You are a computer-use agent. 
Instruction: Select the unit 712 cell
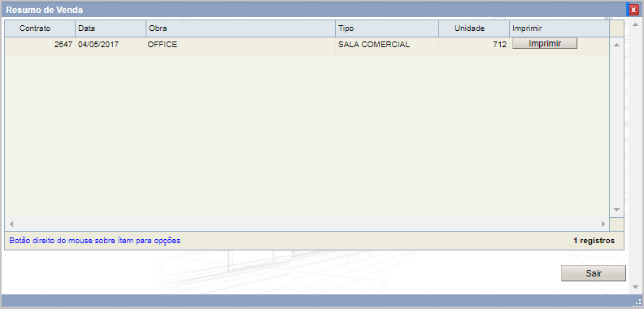(474, 45)
